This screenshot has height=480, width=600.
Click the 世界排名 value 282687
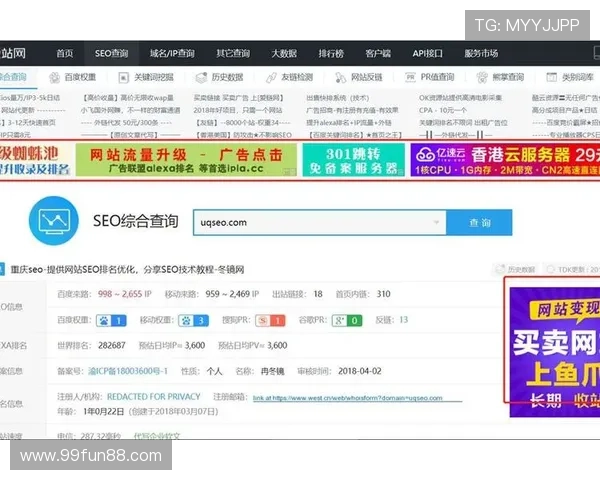112,346
